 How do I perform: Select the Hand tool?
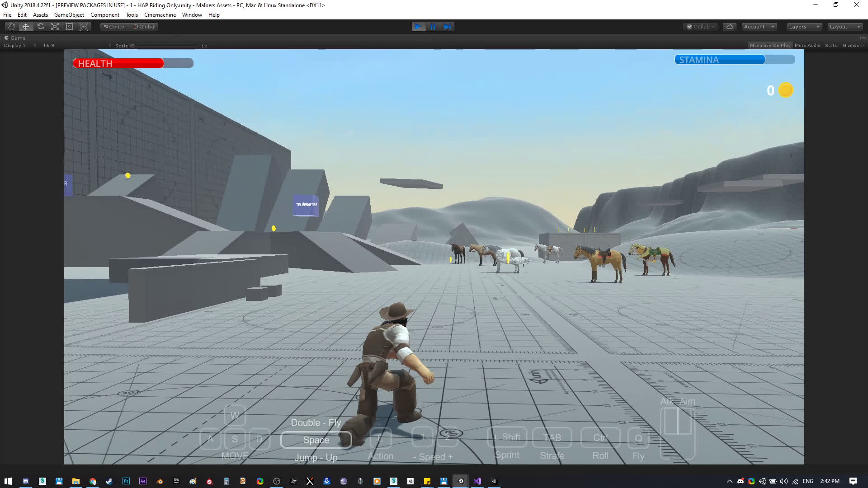coord(11,27)
